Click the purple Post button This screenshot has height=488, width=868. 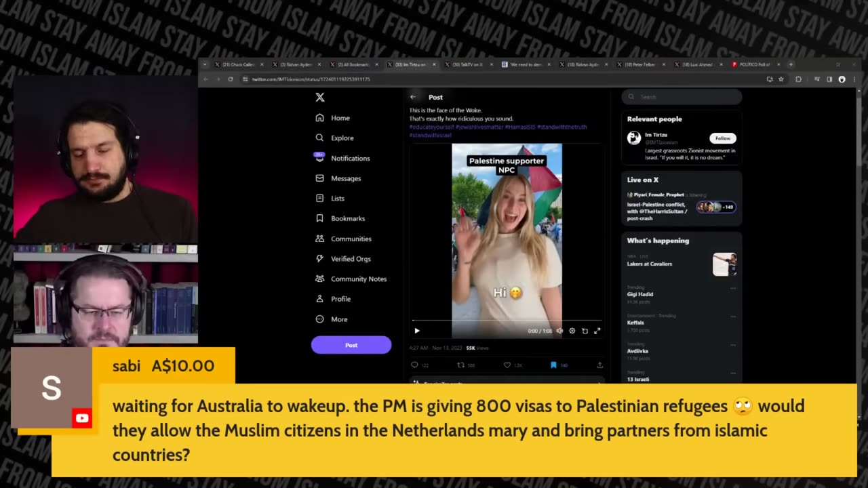pyautogui.click(x=351, y=345)
